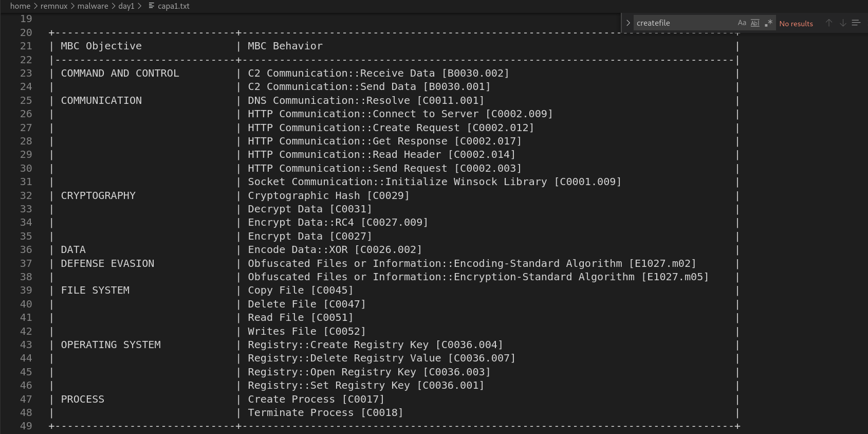Click the capa1.txt file icon in breadcrumb
This screenshot has width=868, height=434.
point(152,6)
